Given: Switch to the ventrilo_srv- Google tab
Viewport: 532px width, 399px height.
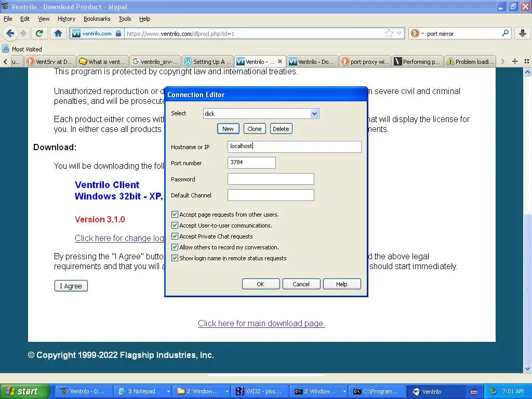Looking at the screenshot, I should coord(155,61).
